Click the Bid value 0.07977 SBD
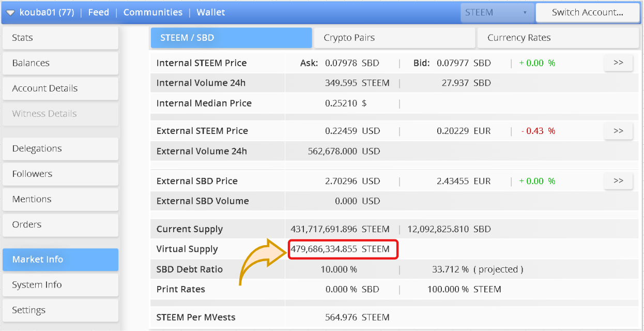Image resolution: width=644 pixels, height=331 pixels. point(464,63)
